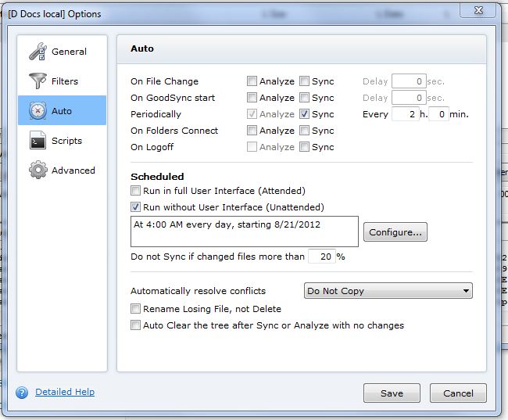
Task: Check Sync for On Logoff
Action: pyautogui.click(x=304, y=147)
